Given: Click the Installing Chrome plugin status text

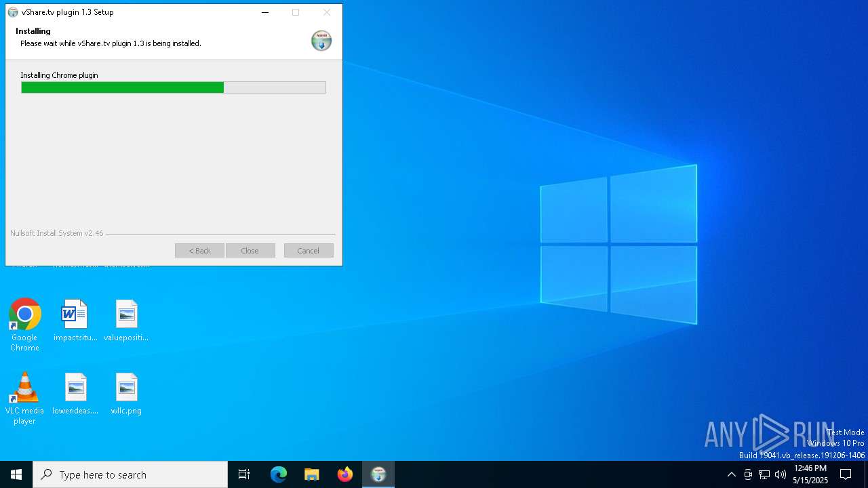Looking at the screenshot, I should tap(59, 75).
